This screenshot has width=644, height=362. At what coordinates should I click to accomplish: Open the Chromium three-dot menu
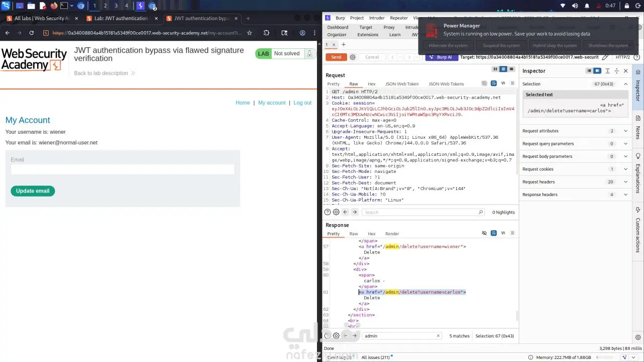point(315,33)
